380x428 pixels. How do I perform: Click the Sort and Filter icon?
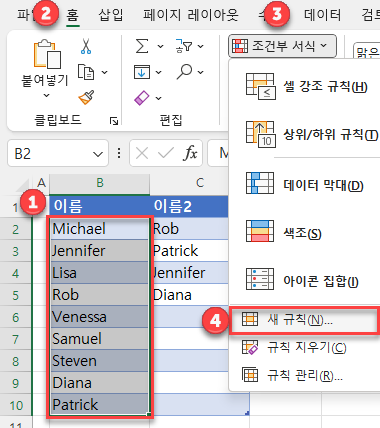(184, 46)
